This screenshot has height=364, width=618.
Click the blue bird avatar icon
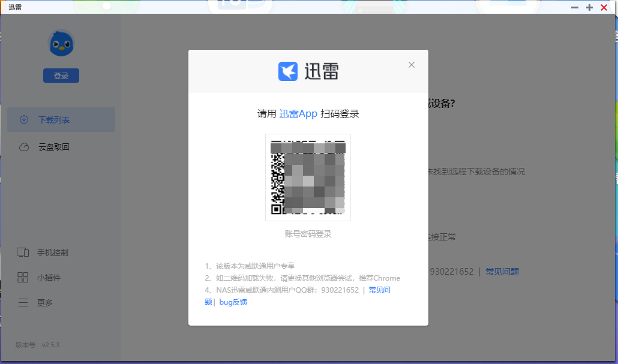tap(61, 44)
